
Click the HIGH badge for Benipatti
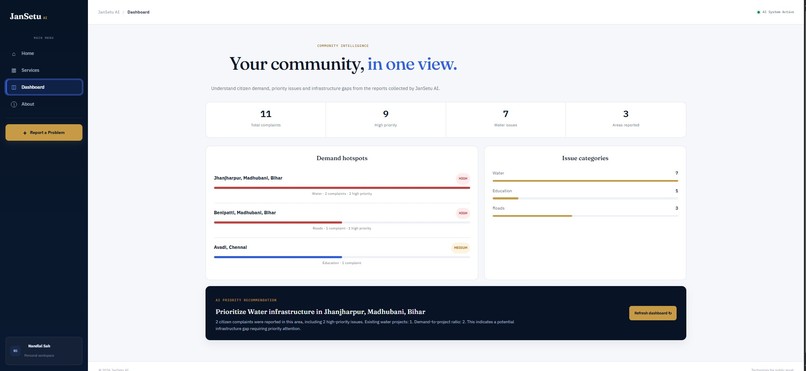(x=463, y=213)
